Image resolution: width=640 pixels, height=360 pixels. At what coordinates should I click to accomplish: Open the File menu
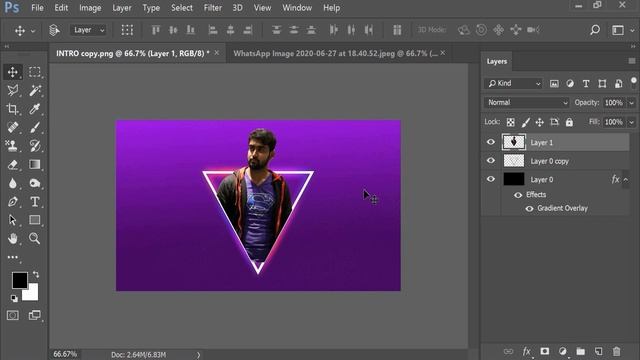(x=37, y=8)
